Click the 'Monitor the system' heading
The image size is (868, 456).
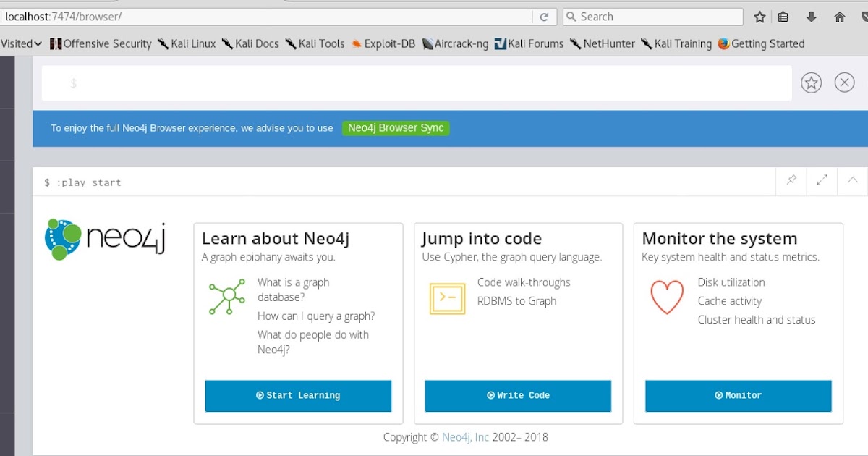click(720, 239)
